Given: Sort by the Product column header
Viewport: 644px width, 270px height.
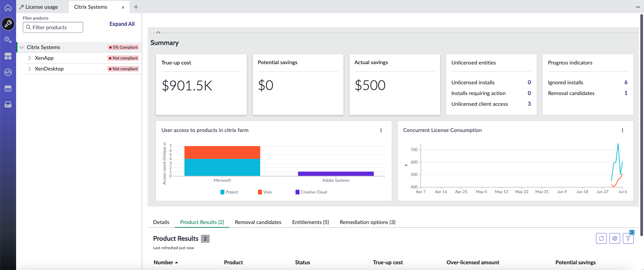Looking at the screenshot, I should 233,263.
